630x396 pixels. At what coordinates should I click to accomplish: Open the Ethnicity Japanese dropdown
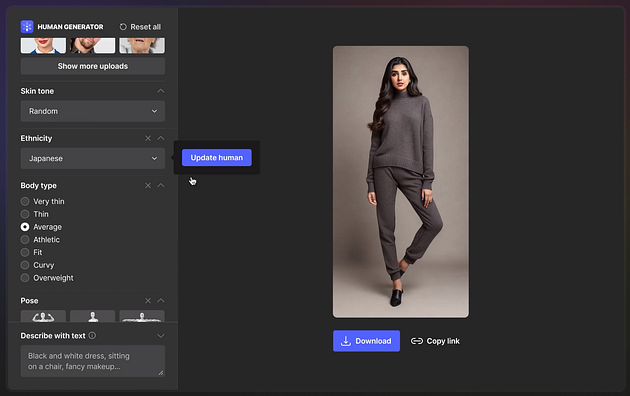click(x=93, y=159)
